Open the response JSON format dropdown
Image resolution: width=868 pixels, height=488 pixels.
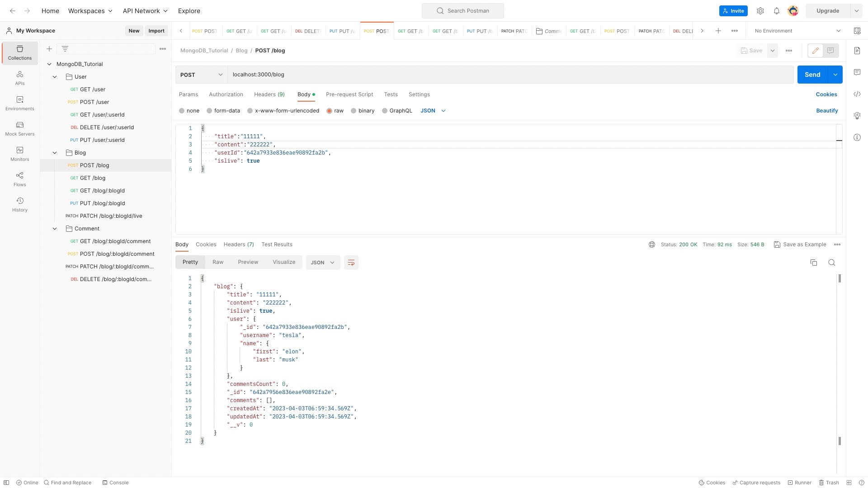tap(323, 263)
